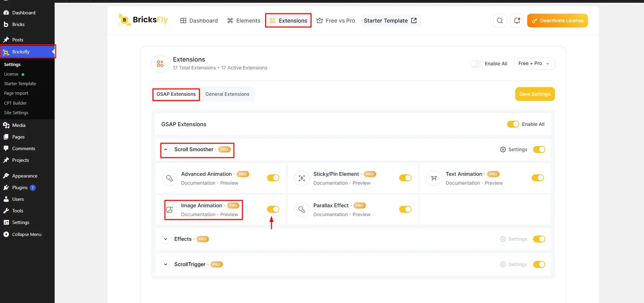Click the Tools wrench icon

point(6,211)
